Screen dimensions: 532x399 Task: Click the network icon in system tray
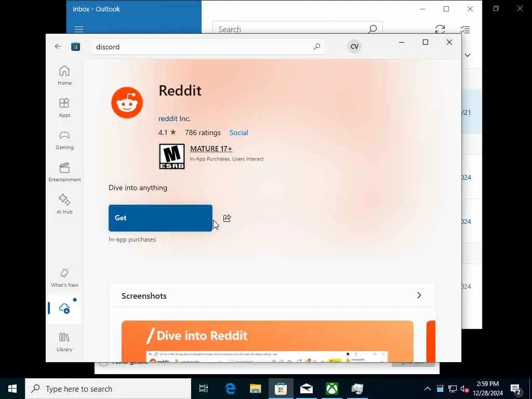pyautogui.click(x=453, y=389)
